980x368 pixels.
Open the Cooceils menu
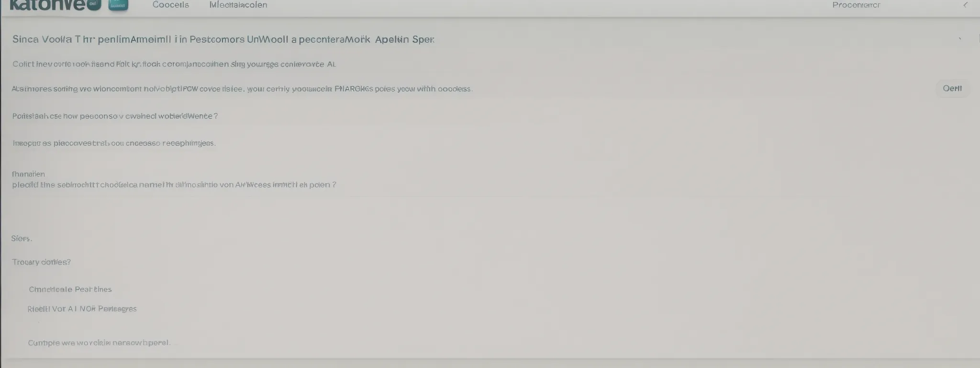(x=170, y=5)
